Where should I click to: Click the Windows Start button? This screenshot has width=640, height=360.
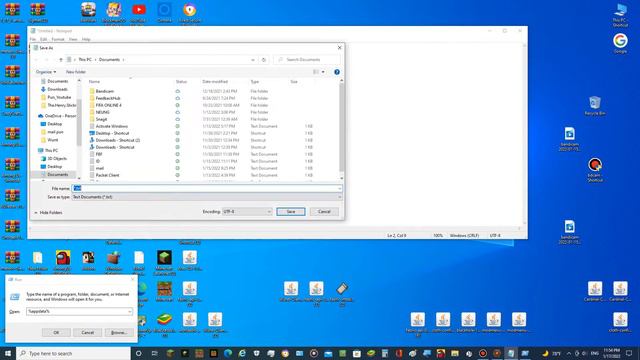(x=8, y=353)
